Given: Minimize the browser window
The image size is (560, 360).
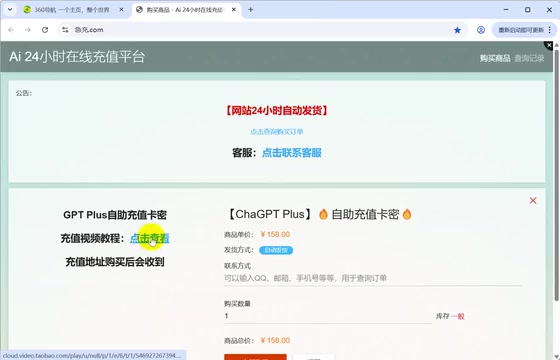Looking at the screenshot, I should pos(506,10).
